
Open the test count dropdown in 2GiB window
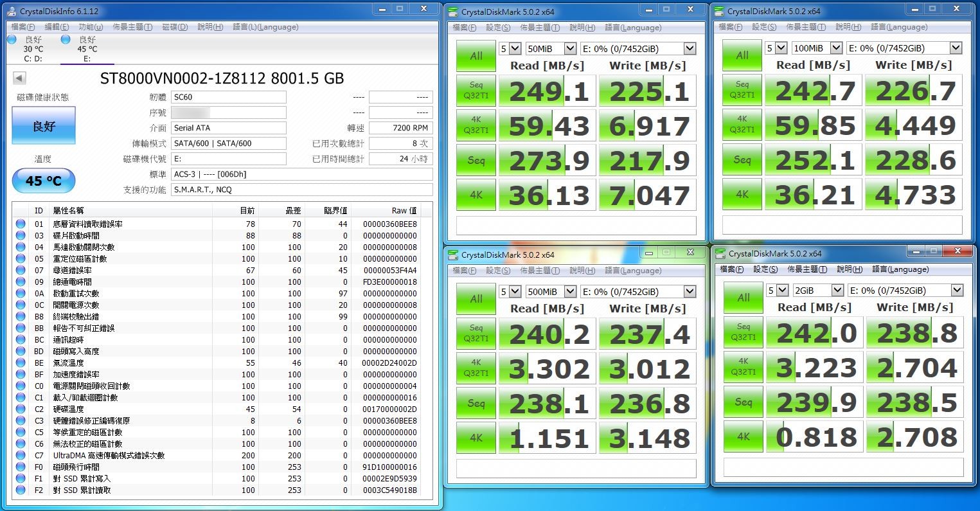tap(777, 290)
